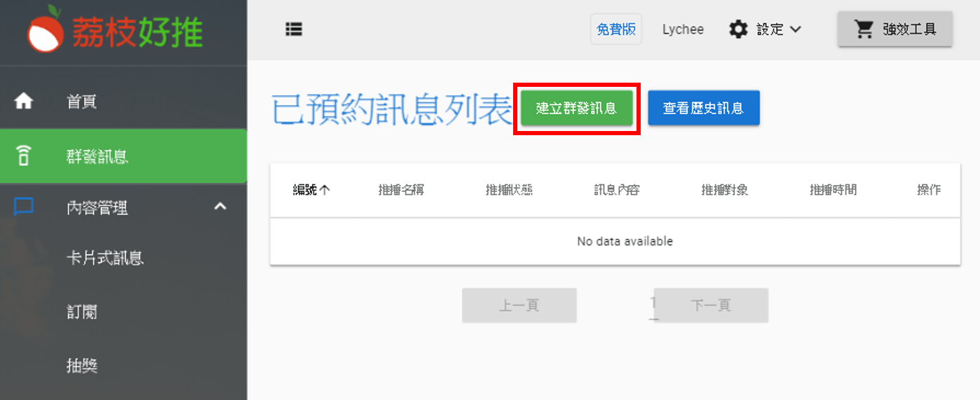Open 抽獎 in the sidebar
The height and width of the screenshot is (400, 980).
point(81,365)
